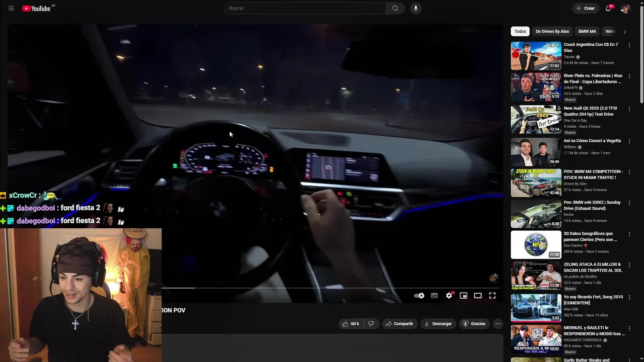
Task: Open Así es Cómo Conocí a Vegetta title
Action: click(592, 141)
